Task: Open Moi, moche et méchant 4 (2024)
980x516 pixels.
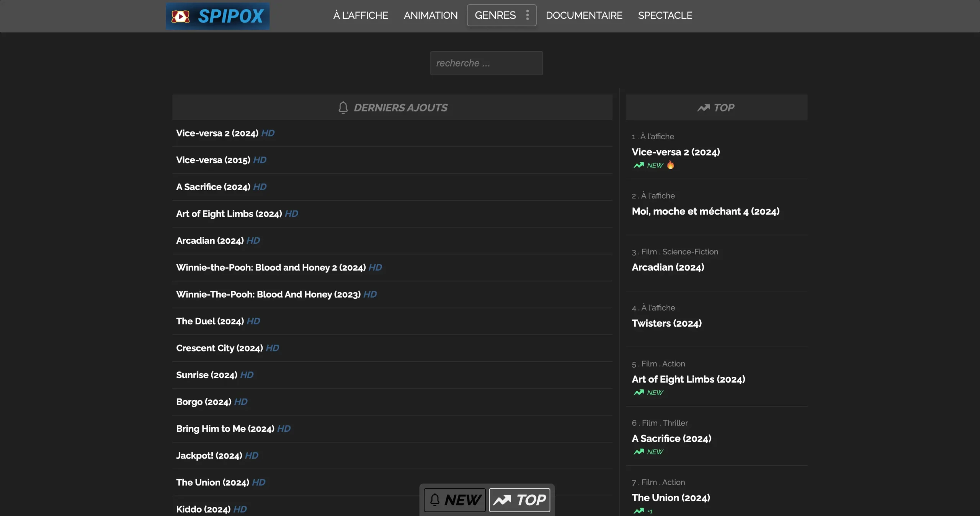Action: [x=706, y=211]
